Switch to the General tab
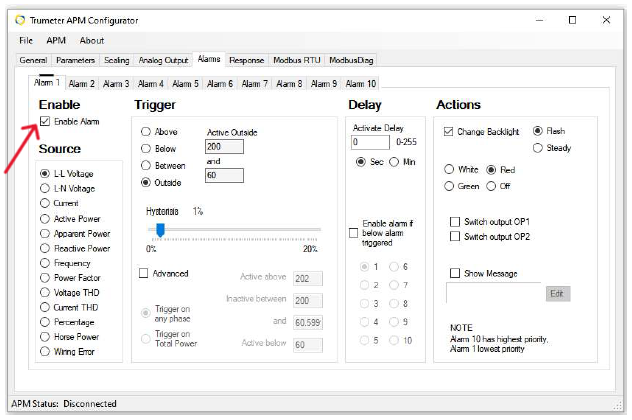Screen dimensions: 632x420 (x=33, y=60)
